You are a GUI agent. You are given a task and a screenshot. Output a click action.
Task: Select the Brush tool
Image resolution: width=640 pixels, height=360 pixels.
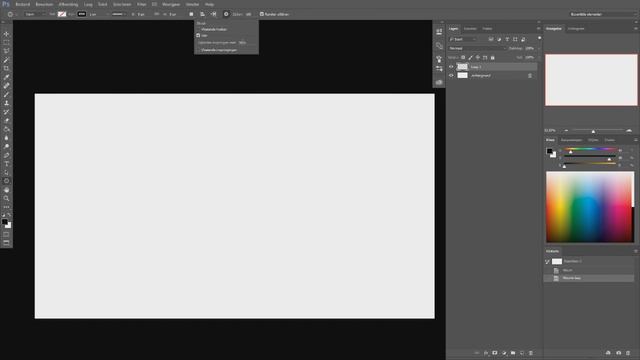pyautogui.click(x=6, y=95)
